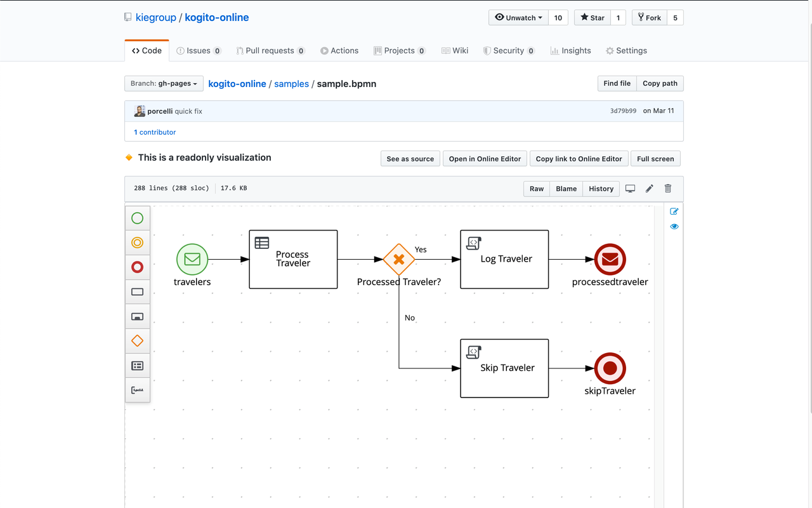Switch to the Actions tab

(x=339, y=51)
